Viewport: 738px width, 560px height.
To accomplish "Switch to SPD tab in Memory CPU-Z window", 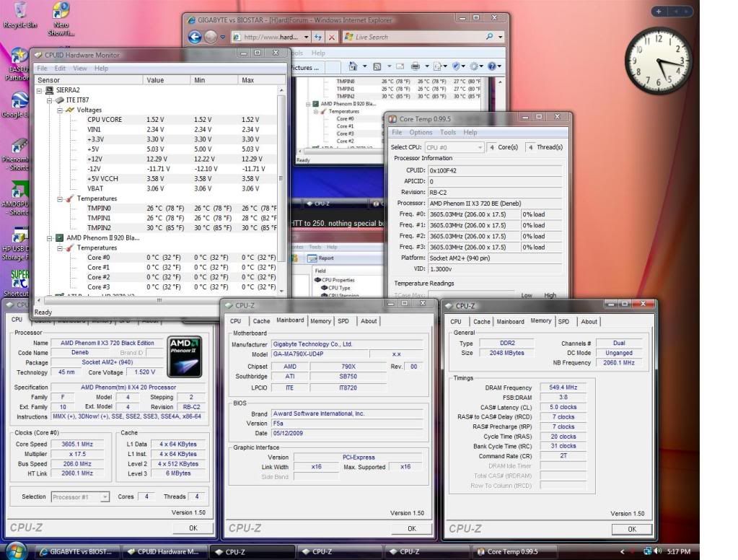I will (x=563, y=321).
